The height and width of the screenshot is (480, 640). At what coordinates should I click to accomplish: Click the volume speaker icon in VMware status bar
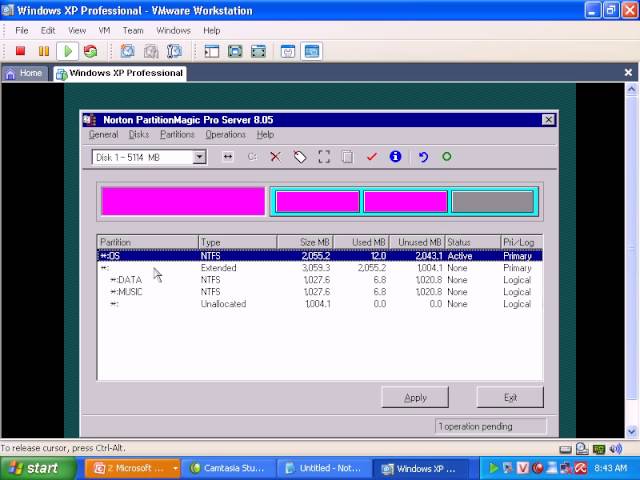pos(615,449)
